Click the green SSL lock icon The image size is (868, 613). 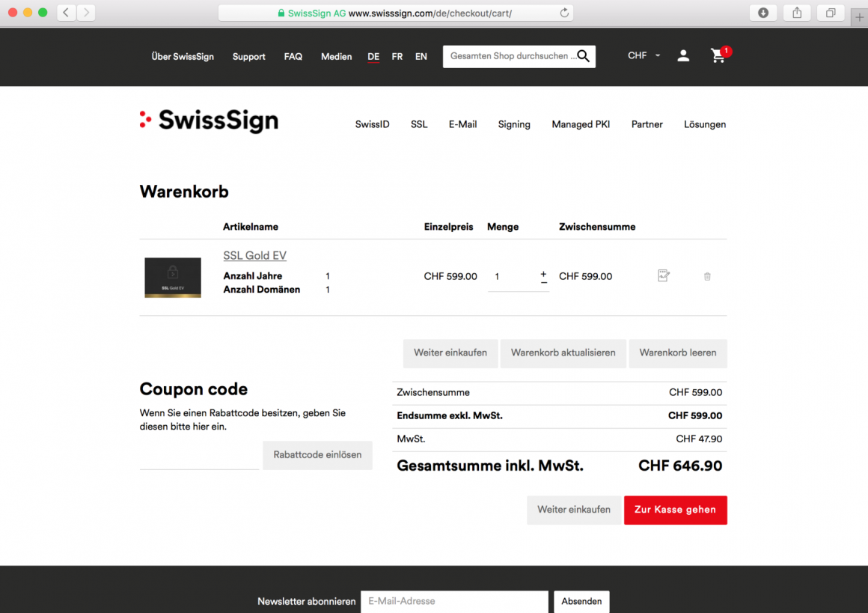click(281, 13)
